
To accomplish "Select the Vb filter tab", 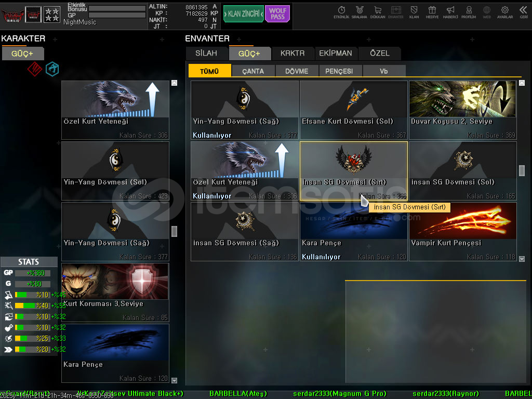I will point(384,71).
